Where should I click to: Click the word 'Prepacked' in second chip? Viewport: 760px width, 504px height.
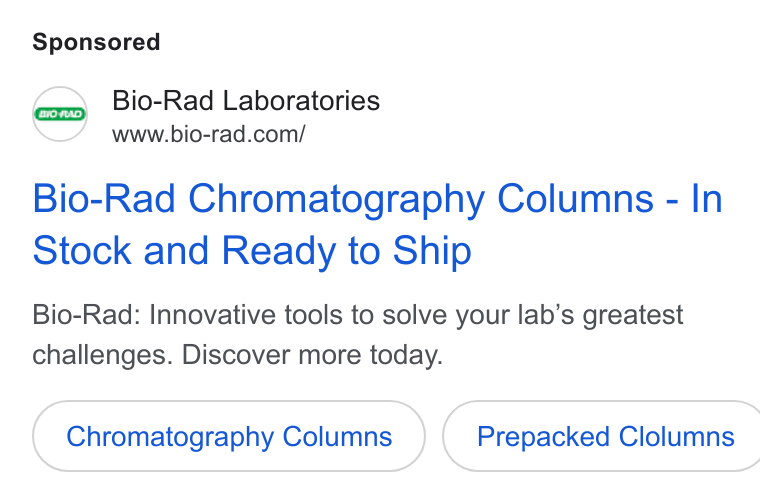coord(543,437)
